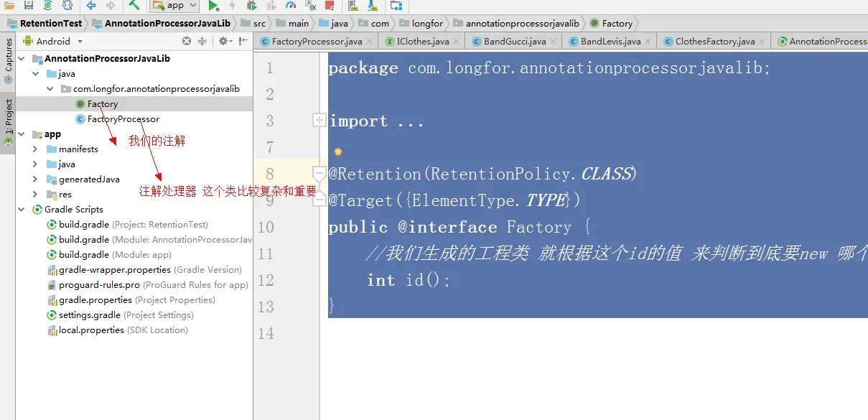
Task: Click the Sync project icon
Action: click(47, 6)
